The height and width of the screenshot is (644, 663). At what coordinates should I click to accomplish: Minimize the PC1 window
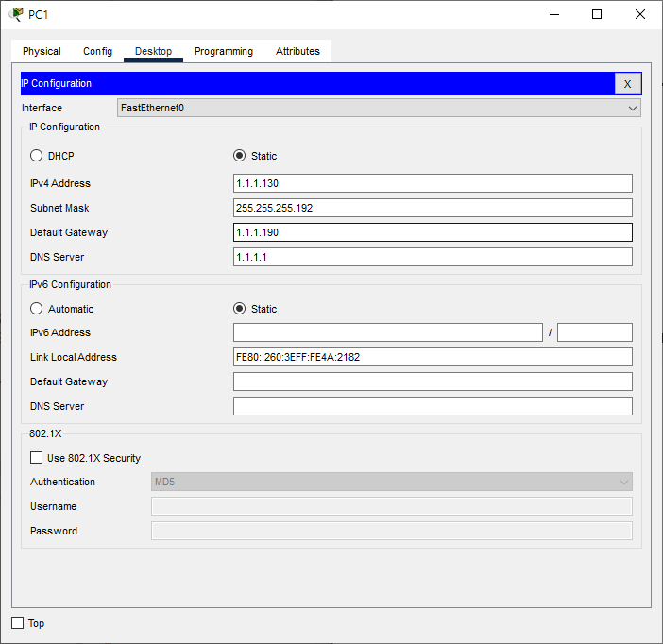tap(554, 14)
